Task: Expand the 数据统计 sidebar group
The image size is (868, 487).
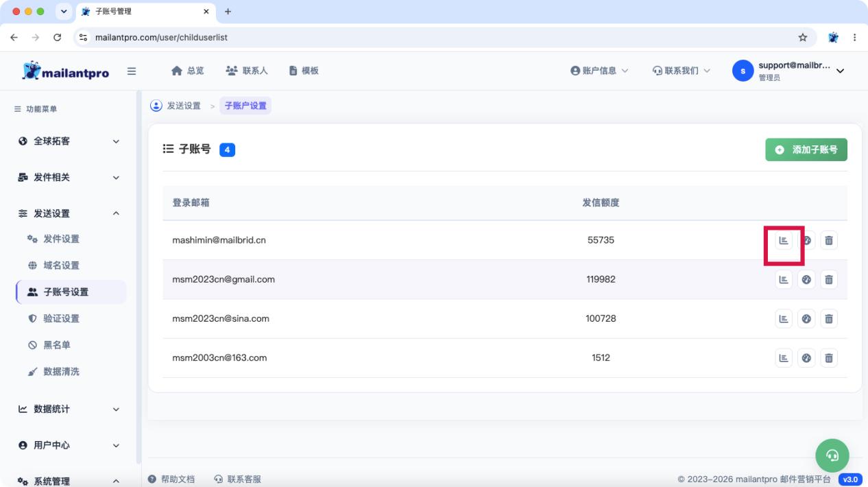Action: click(69, 409)
